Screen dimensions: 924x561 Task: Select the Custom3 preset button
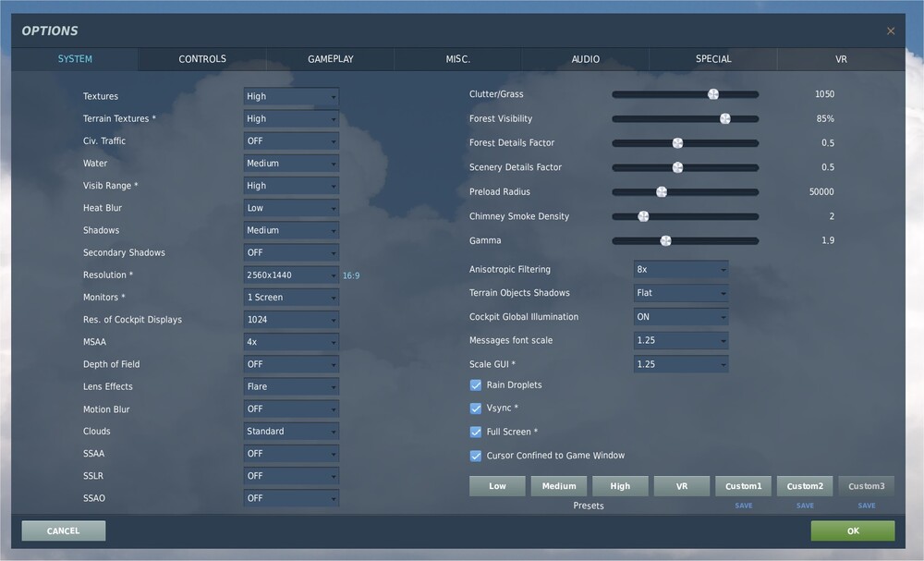tap(867, 486)
